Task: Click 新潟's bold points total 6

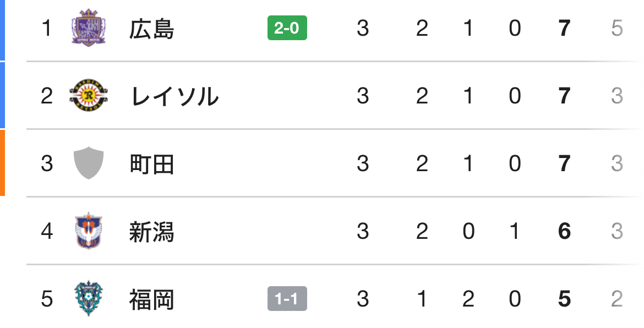Action: pos(565,231)
